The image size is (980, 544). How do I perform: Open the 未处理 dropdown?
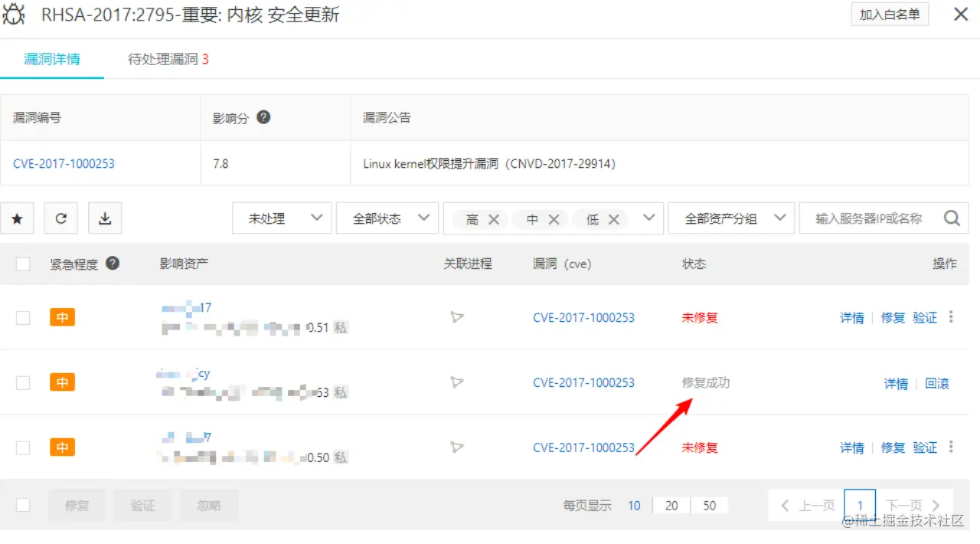tap(282, 218)
